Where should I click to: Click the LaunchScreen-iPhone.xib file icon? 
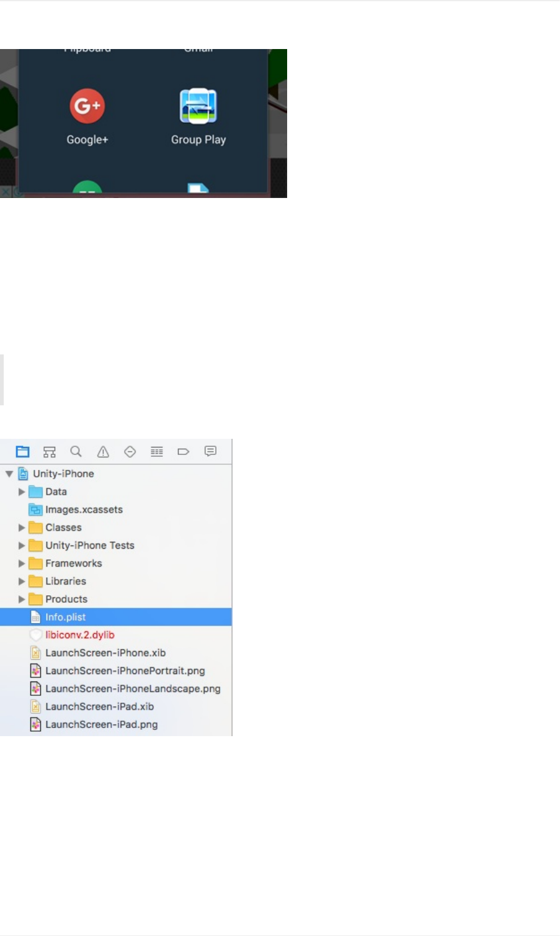point(36,653)
